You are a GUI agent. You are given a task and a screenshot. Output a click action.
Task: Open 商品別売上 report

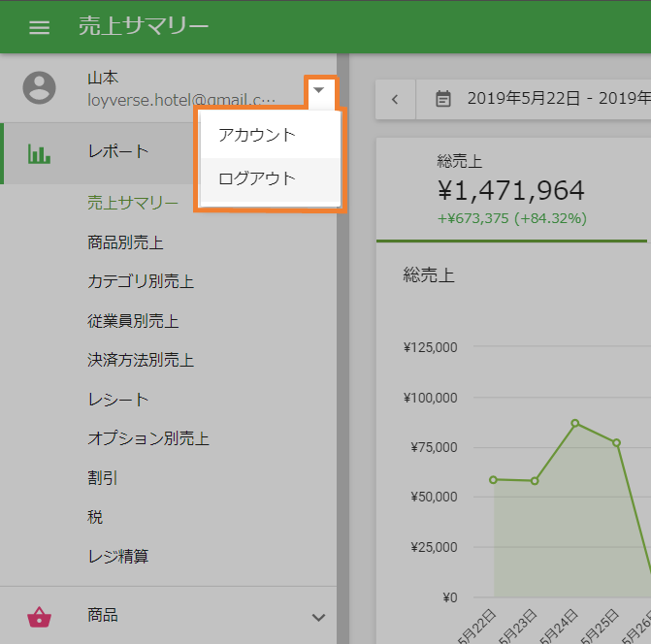[x=125, y=242]
